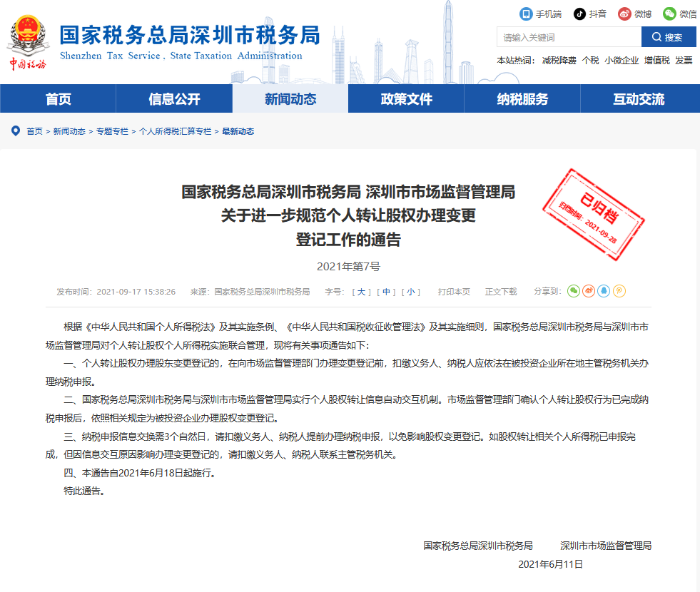
Task: Set font size to 大 (large)
Action: point(362,291)
